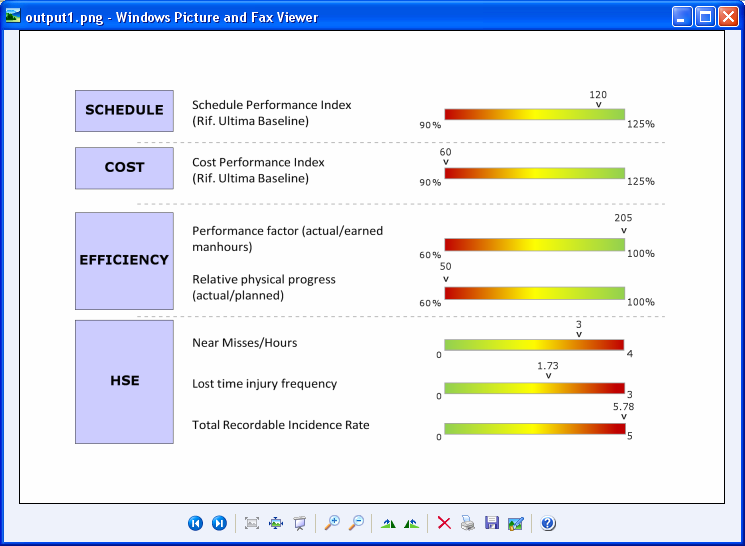Open the window system menu icon in the title bar
This screenshot has height=546, width=745.
coord(13,16)
